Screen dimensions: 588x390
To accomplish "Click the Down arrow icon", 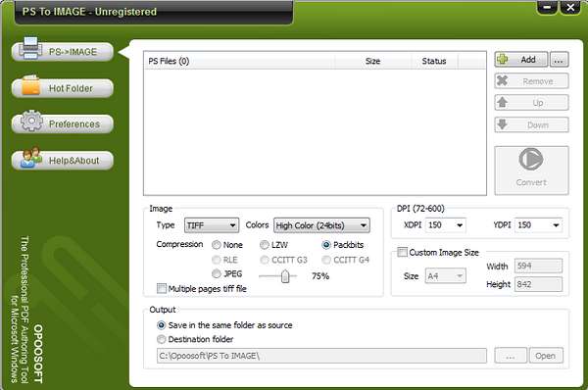I will [x=502, y=124].
